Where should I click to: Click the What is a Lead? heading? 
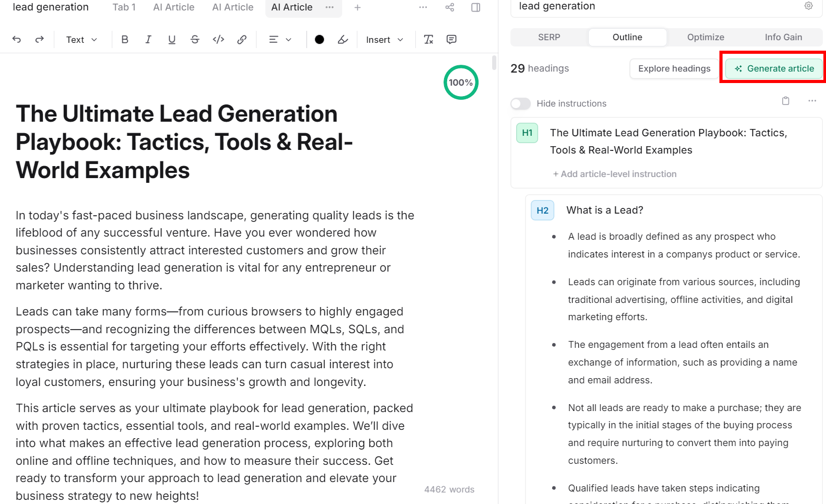pos(605,210)
